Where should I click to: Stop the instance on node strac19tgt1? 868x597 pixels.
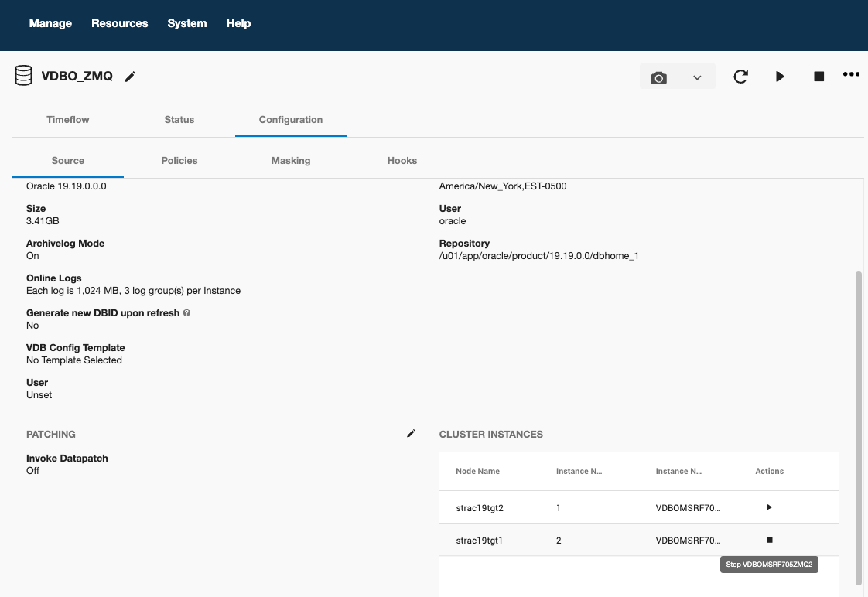[768, 540]
